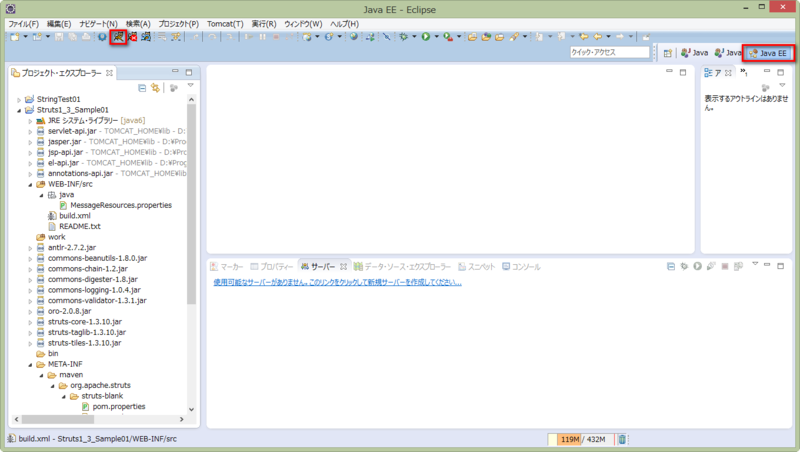Switch to the プロパティー tab

pos(272,267)
